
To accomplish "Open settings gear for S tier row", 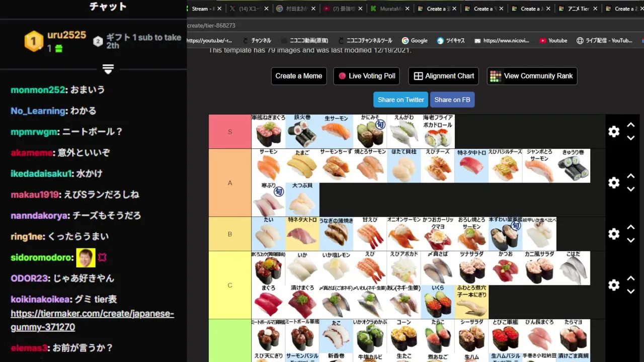I will [x=614, y=132].
